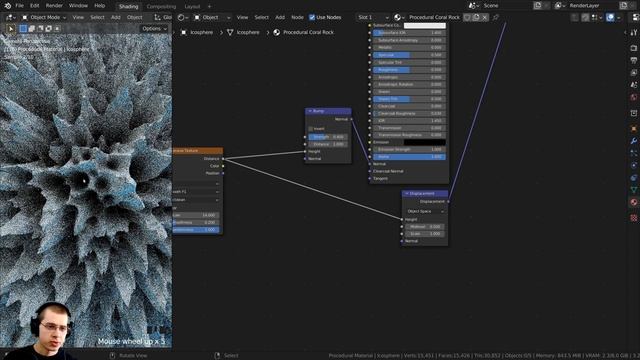This screenshot has height=360, width=640.
Task: Open the Render menu
Action: tap(54, 6)
